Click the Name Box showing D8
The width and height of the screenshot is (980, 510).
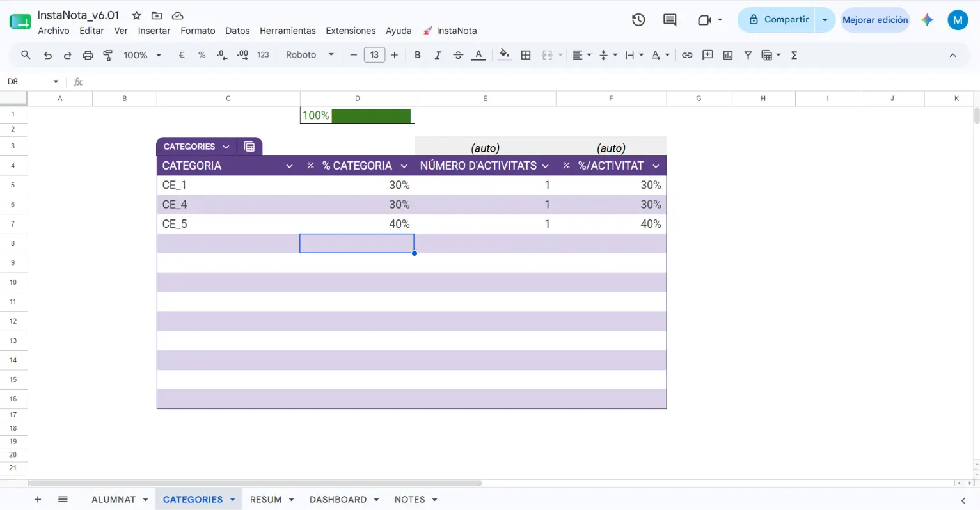pos(33,82)
